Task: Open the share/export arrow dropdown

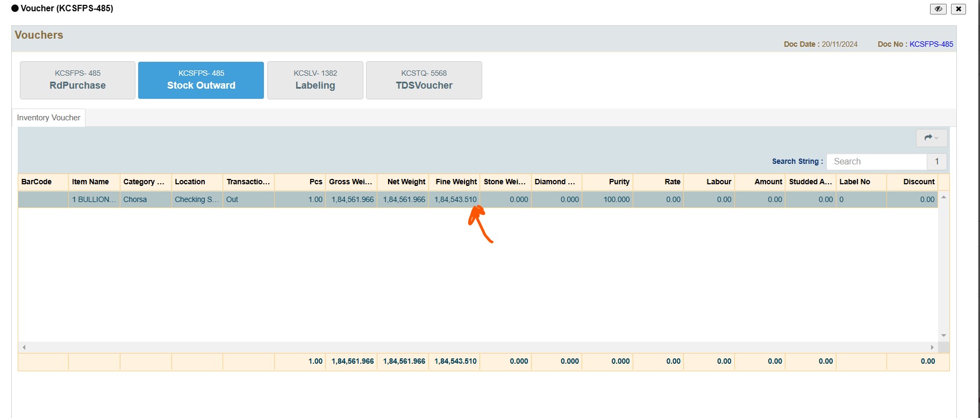Action: pyautogui.click(x=931, y=138)
